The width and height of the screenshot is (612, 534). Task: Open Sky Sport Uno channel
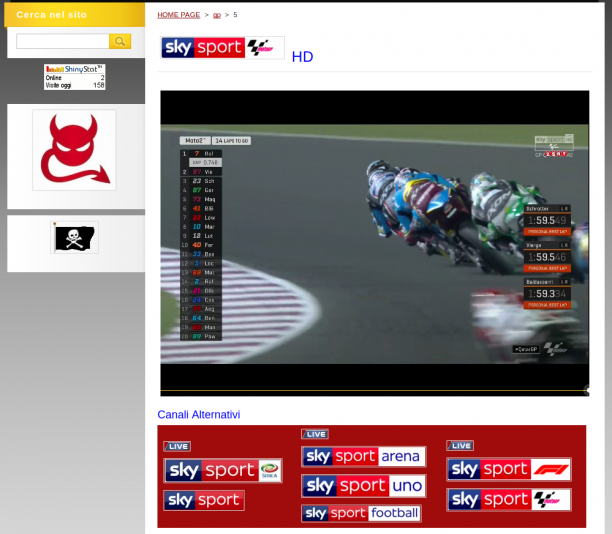(x=364, y=486)
